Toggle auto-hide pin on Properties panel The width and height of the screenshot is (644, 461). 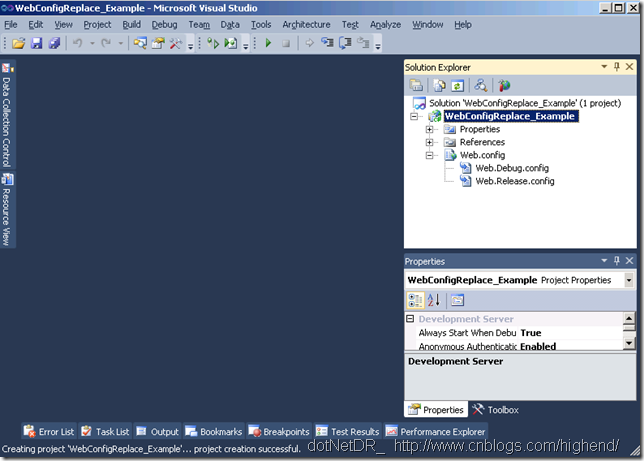point(616,260)
